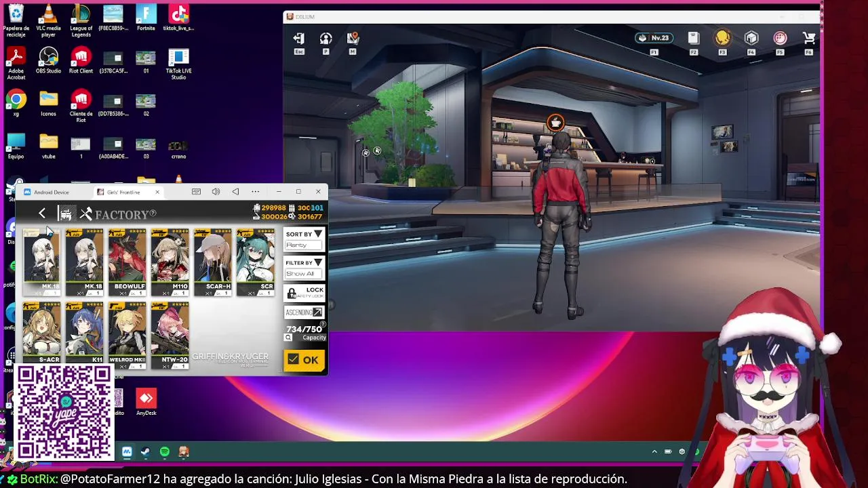The height and width of the screenshot is (488, 868).
Task: Open the F3 gold icon in Exilium
Action: (x=723, y=39)
